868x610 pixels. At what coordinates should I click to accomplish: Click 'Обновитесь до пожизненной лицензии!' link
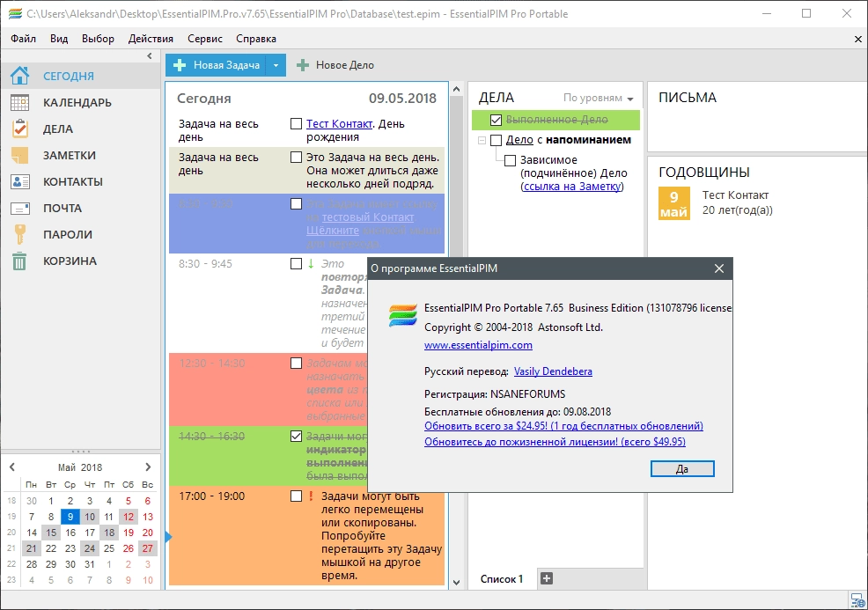(555, 442)
